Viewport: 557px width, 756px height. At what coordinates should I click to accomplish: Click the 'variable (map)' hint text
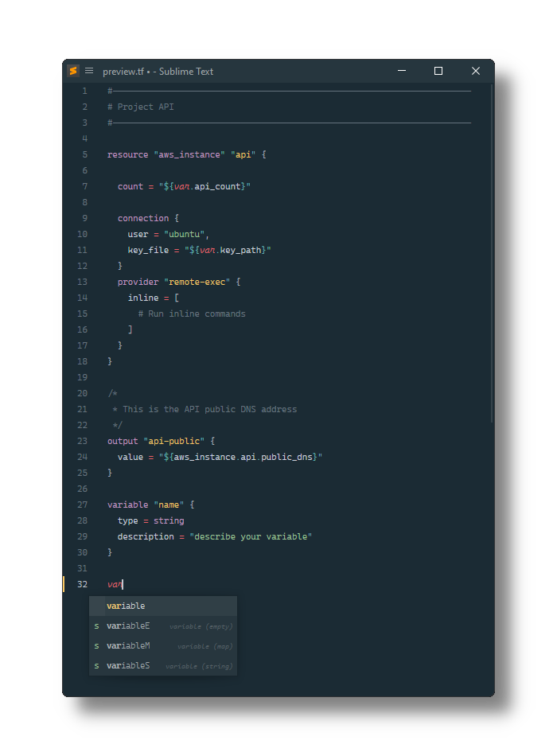pyautogui.click(x=205, y=646)
